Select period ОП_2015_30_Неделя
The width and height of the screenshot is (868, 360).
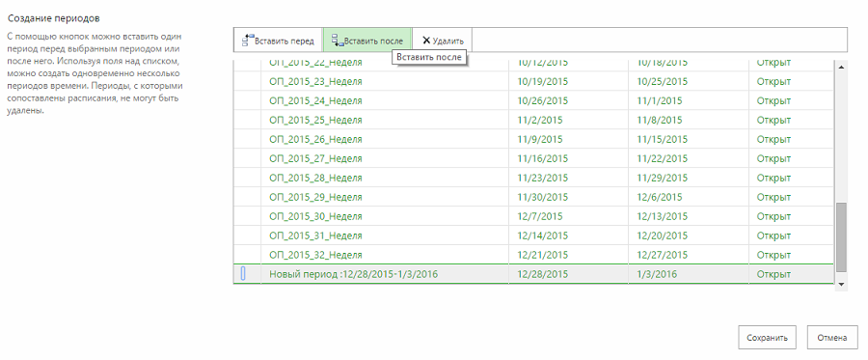(315, 216)
